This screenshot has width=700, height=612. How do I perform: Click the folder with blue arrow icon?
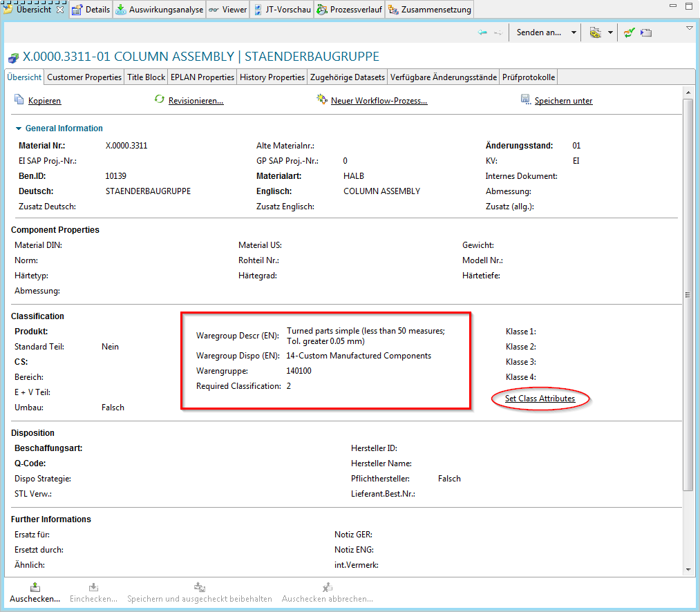(646, 32)
